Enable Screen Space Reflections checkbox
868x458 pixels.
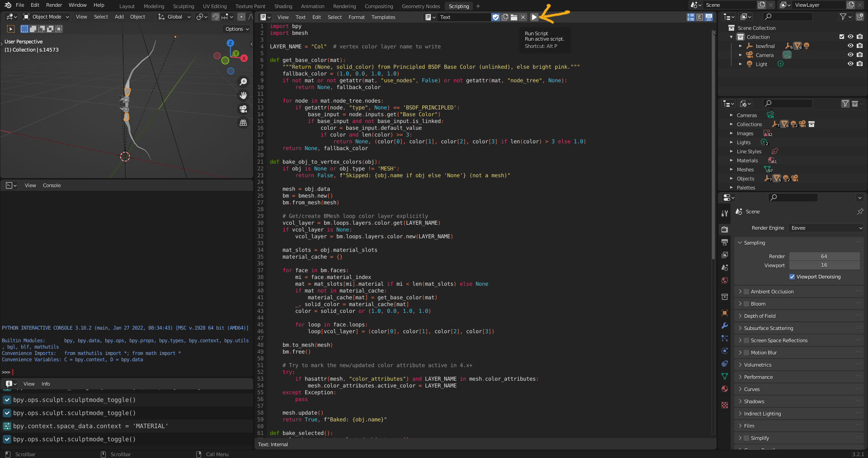pos(746,340)
